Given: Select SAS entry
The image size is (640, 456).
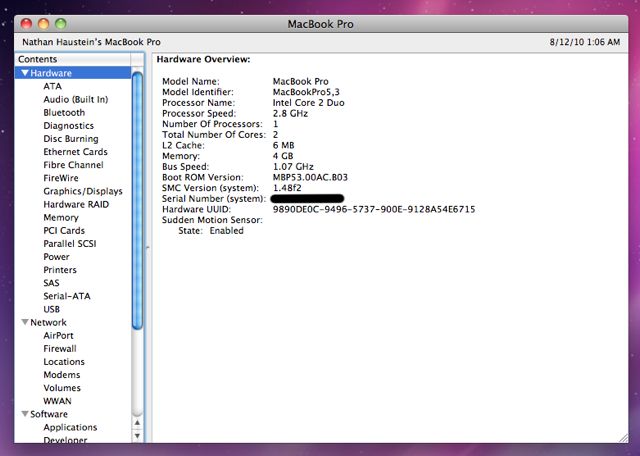Looking at the screenshot, I should (51, 283).
